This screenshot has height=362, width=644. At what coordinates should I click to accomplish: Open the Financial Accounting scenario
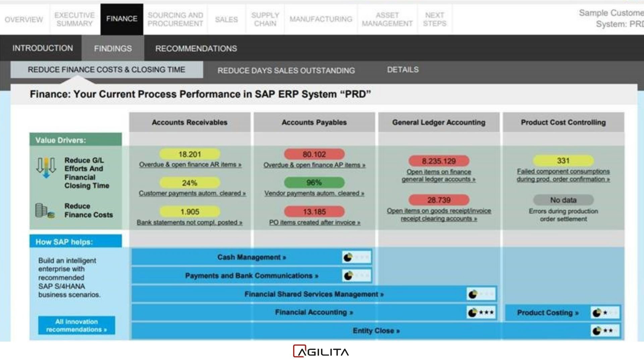pos(314,312)
